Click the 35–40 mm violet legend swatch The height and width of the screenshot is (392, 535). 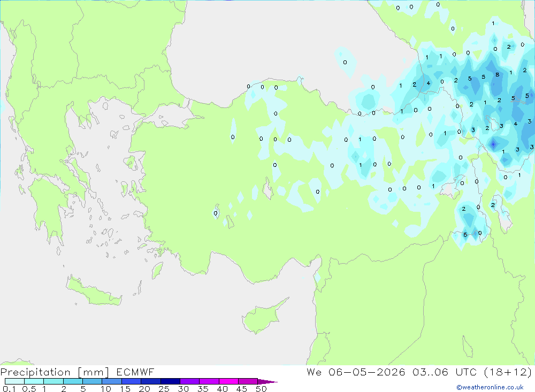tap(209, 381)
